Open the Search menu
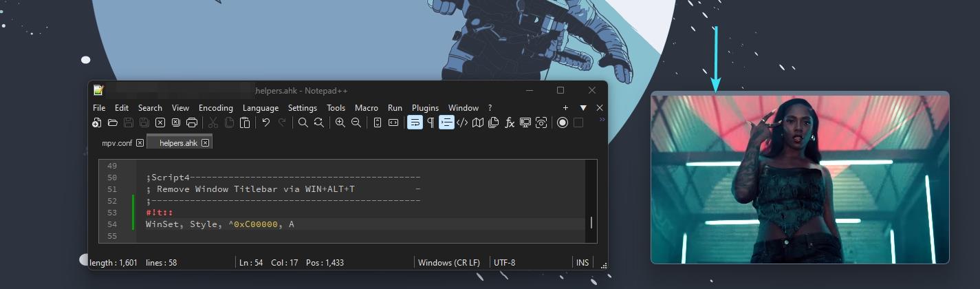The width and height of the screenshot is (980, 289). pos(150,108)
